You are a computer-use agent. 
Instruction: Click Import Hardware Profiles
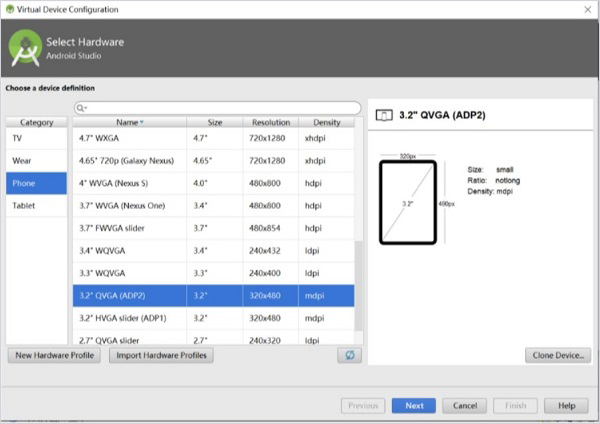pyautogui.click(x=160, y=356)
